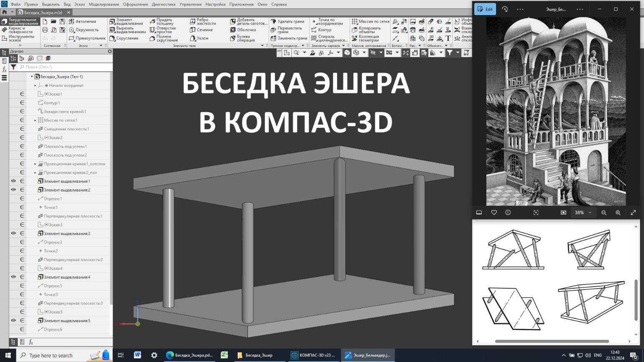
Task: Select the Копировать объекты tool
Action: 366,30
